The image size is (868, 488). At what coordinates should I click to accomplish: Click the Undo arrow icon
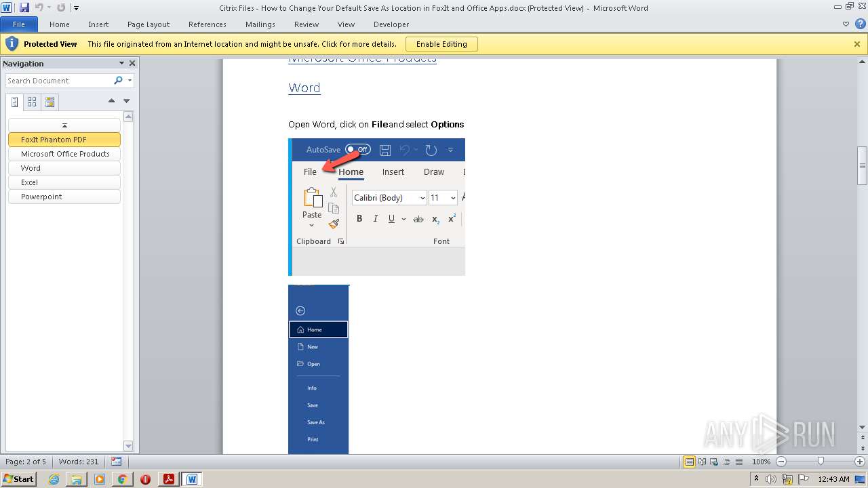pyautogui.click(x=39, y=7)
